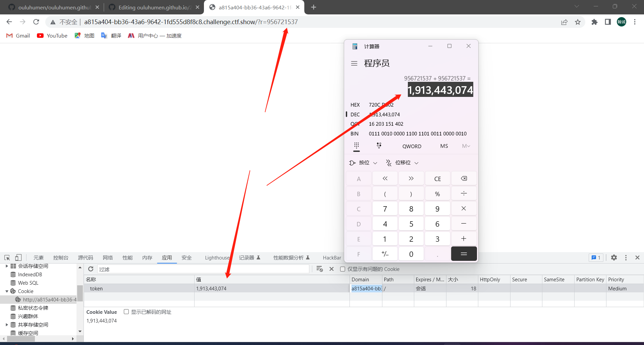Screen dimensions: 644x345
Task: Check the 显示已解码的网址 checkbox
Action: [x=126, y=312]
